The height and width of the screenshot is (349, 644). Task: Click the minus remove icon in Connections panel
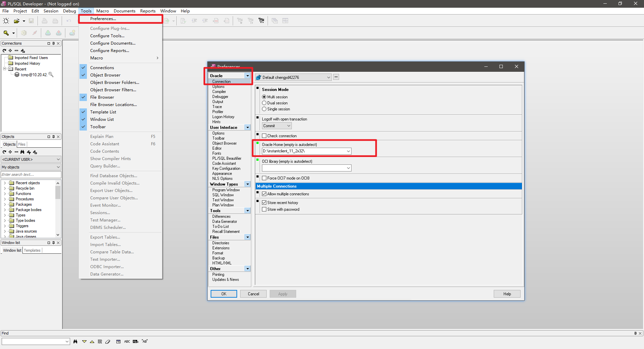[x=16, y=51]
